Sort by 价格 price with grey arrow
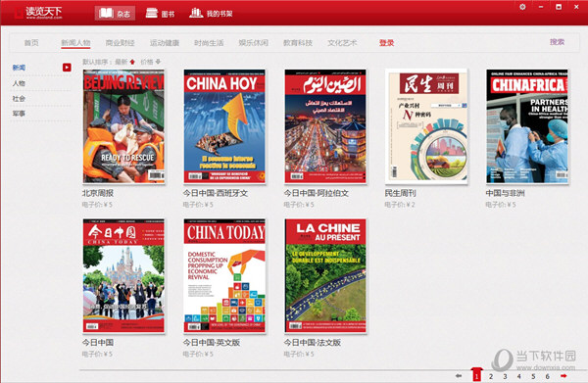The width and height of the screenshot is (588, 383). [x=151, y=62]
